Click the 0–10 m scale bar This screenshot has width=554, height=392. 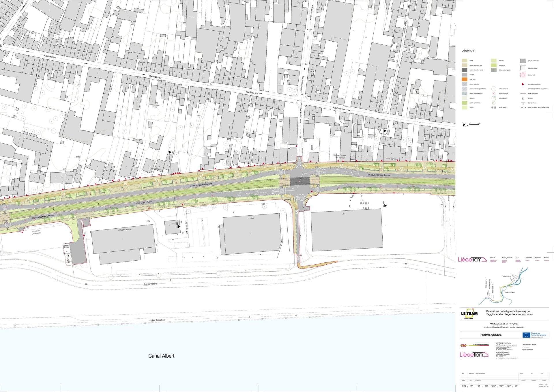[x=475, y=124]
